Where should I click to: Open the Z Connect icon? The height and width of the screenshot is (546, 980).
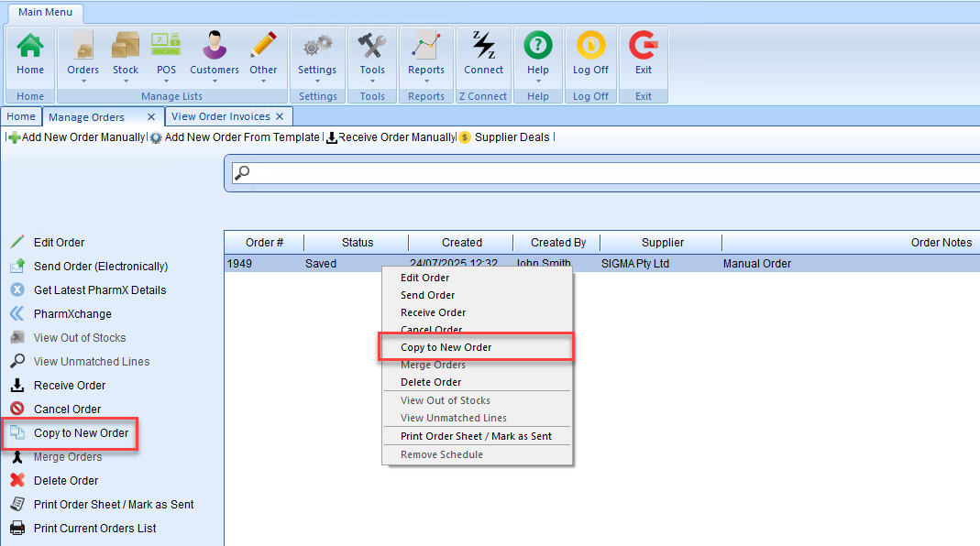(x=483, y=45)
